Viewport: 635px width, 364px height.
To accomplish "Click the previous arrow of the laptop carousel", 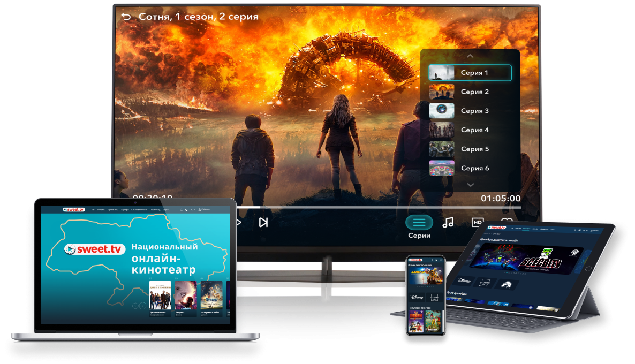I will (x=135, y=306).
